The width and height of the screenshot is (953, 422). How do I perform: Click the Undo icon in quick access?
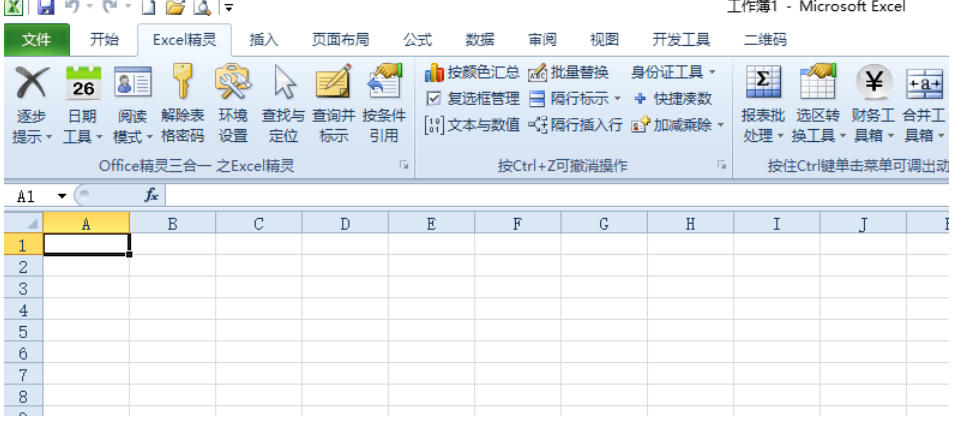pos(70,7)
